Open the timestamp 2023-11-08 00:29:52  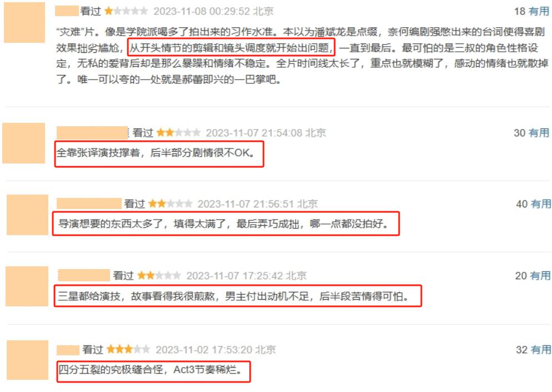pos(202,11)
